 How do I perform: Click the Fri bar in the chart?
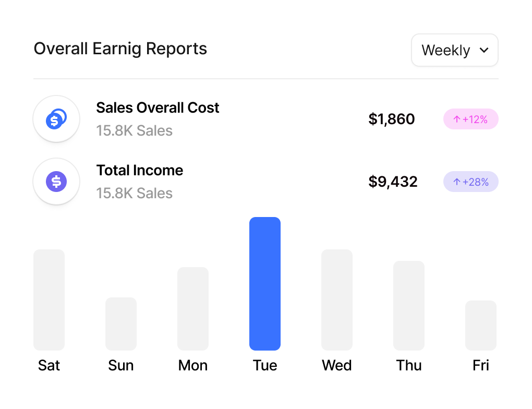pyautogui.click(x=480, y=324)
